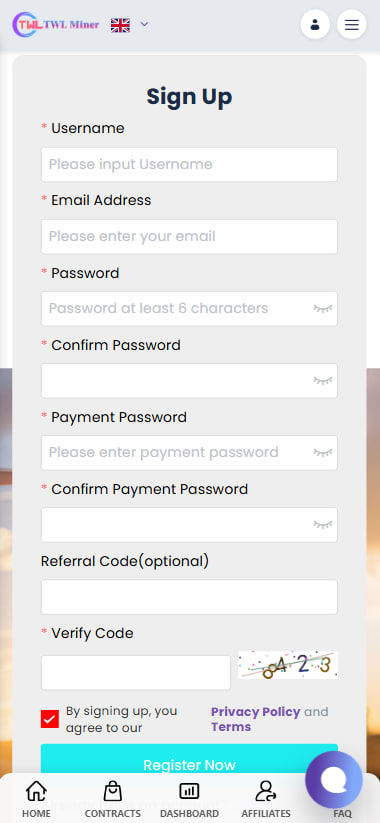This screenshot has height=823, width=380.
Task: Switch to the Dashboard tab
Action: click(189, 799)
